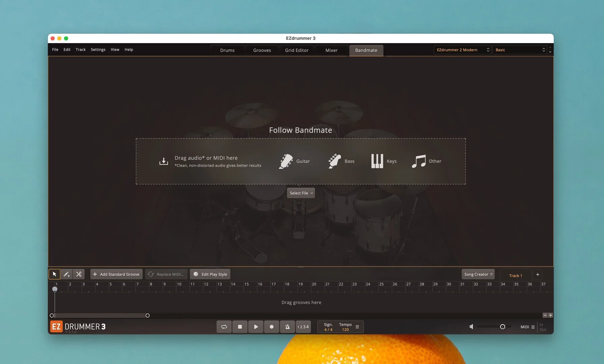This screenshot has height=364, width=604.
Task: Select the Guitar instrument icon
Action: click(286, 161)
